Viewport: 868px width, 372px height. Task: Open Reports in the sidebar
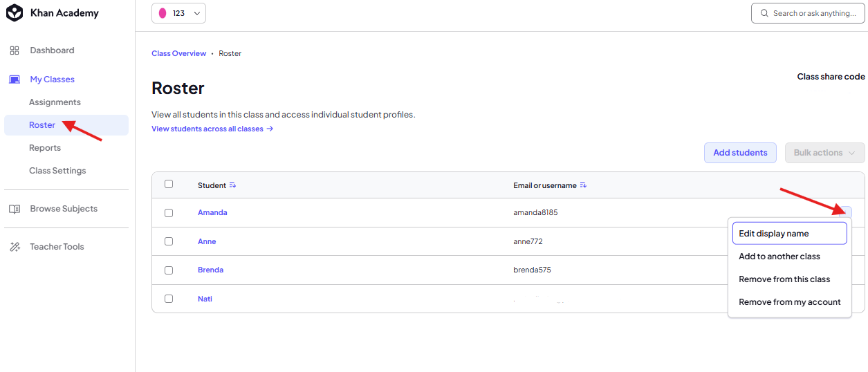tap(45, 148)
